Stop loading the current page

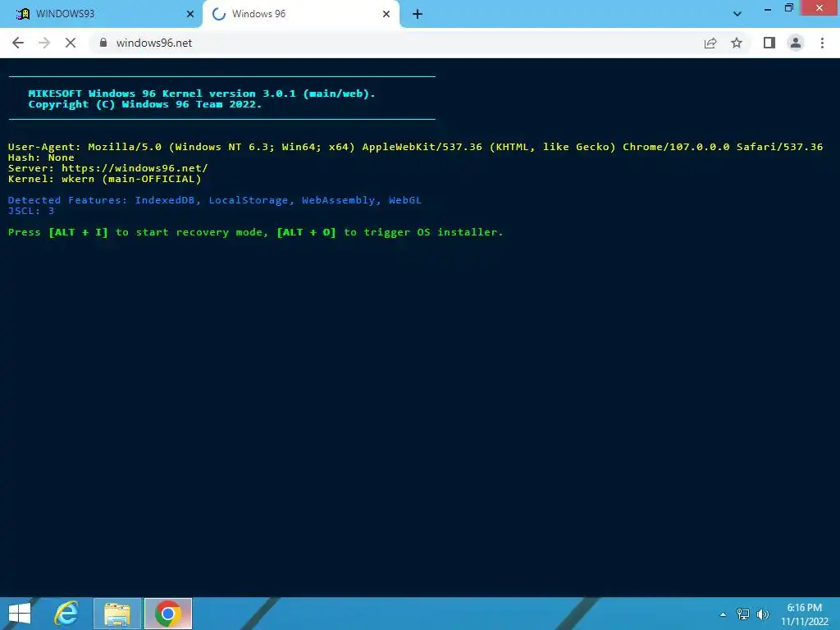click(71, 43)
